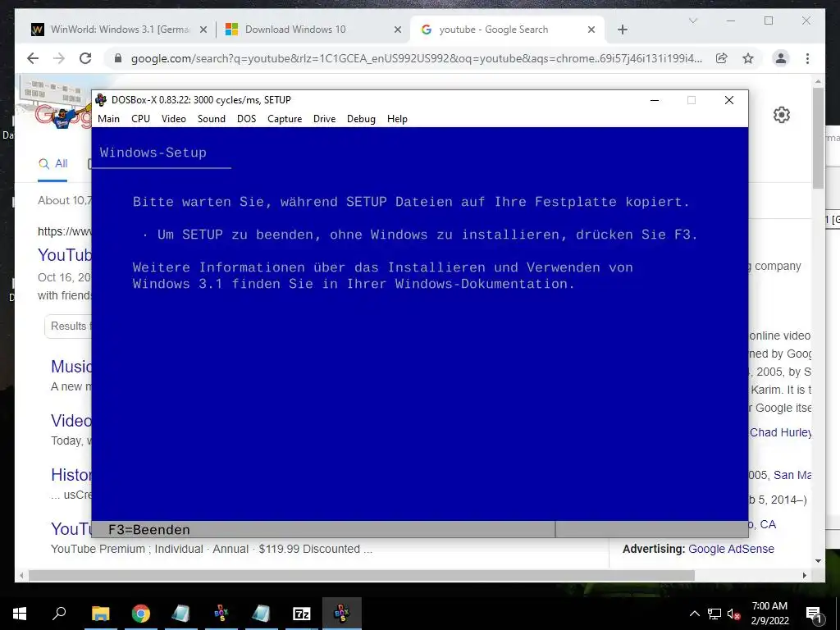Click the F3=Beenden status bar text
This screenshot has height=630, width=840.
pyautogui.click(x=149, y=530)
